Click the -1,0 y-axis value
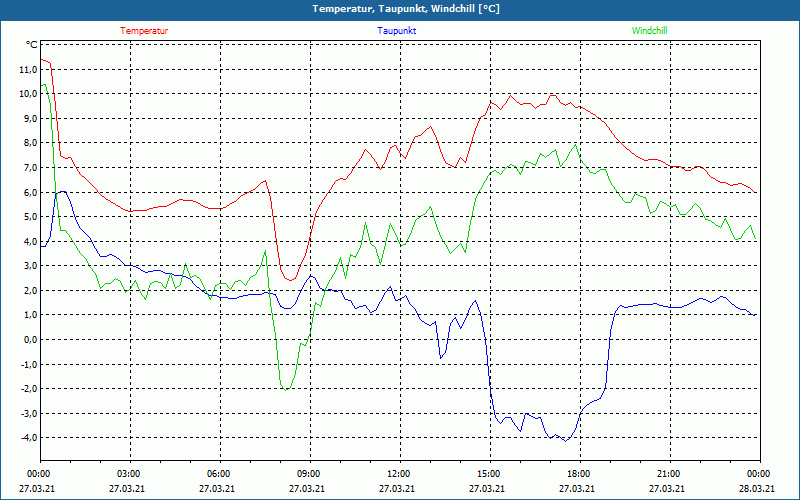This screenshot has width=800, height=500. pos(29,364)
